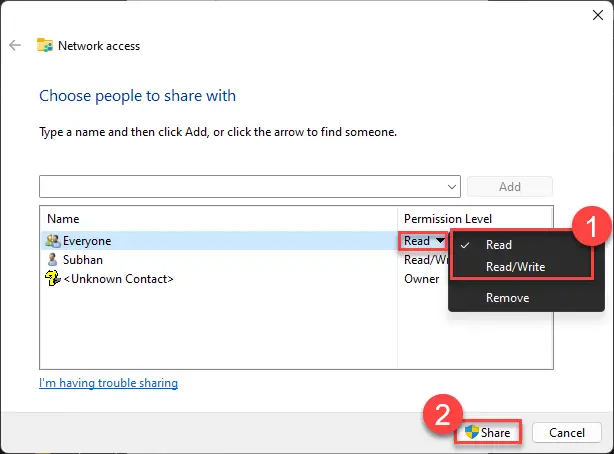Choose Read/Write permission option
The width and height of the screenshot is (614, 454).
[514, 267]
